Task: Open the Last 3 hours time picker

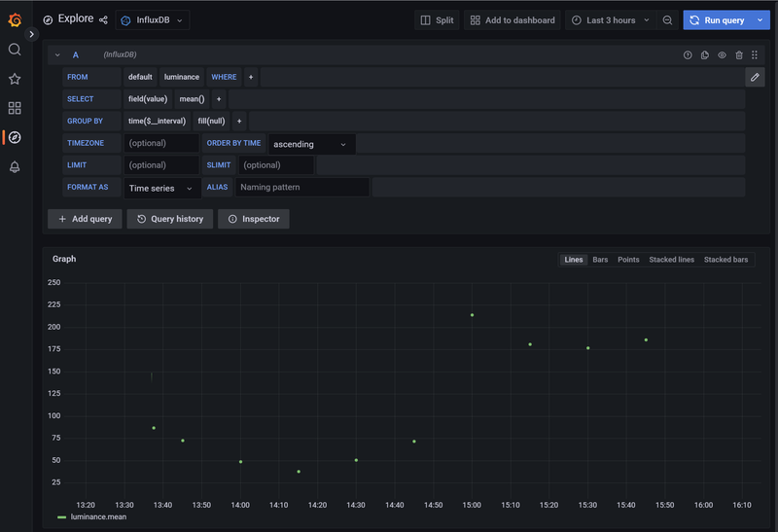Action: [610, 20]
